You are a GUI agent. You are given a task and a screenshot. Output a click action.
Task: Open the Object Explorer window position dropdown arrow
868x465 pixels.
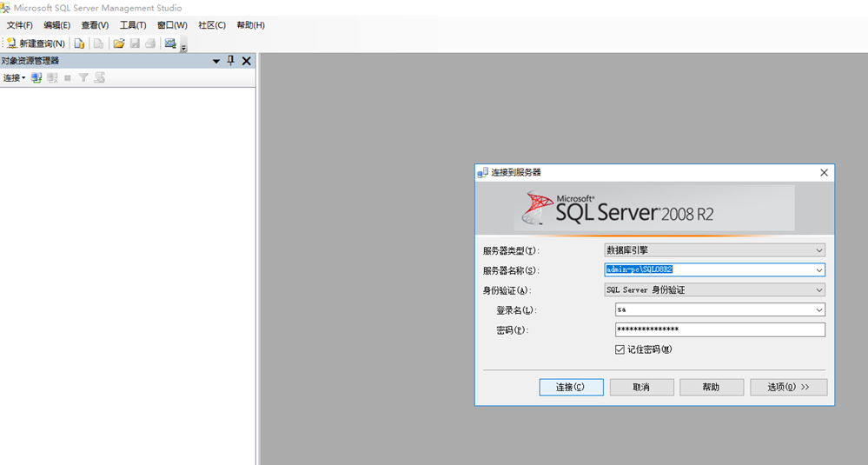pos(216,61)
